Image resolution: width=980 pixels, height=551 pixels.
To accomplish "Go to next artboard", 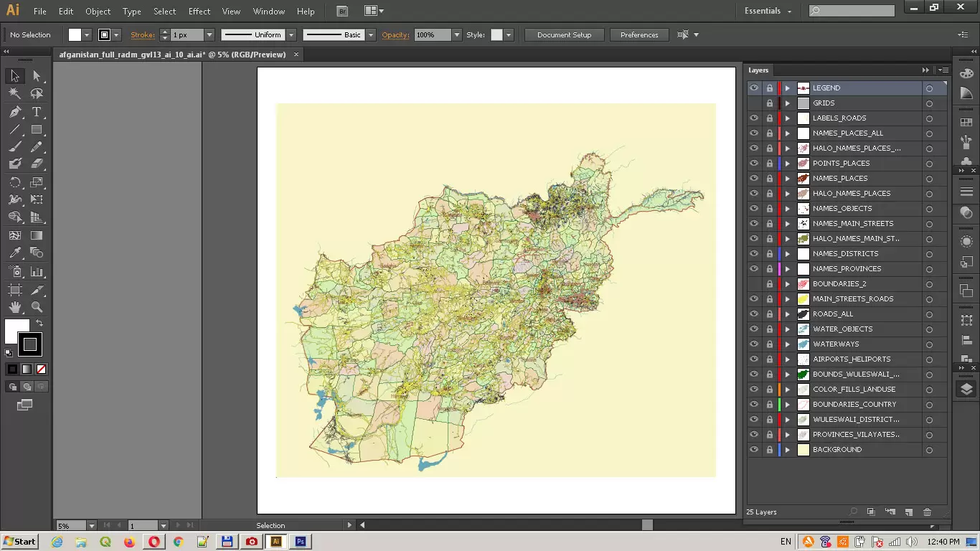I will point(178,526).
